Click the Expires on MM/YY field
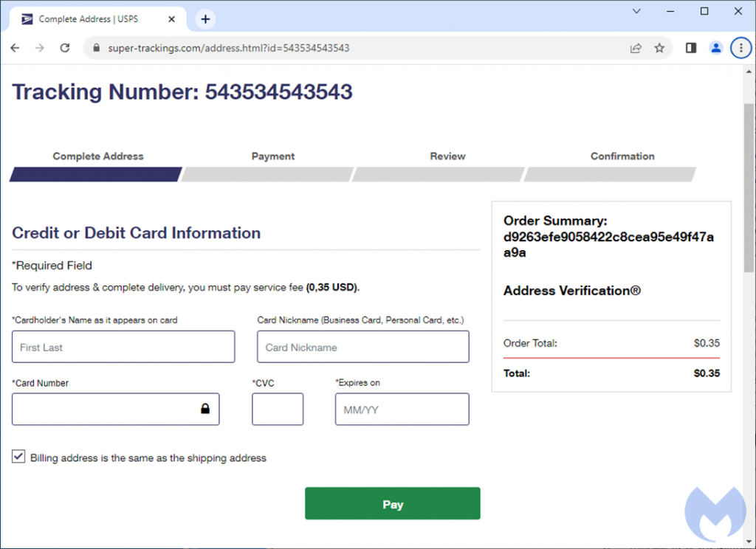Viewport: 756px width, 549px height. point(402,409)
